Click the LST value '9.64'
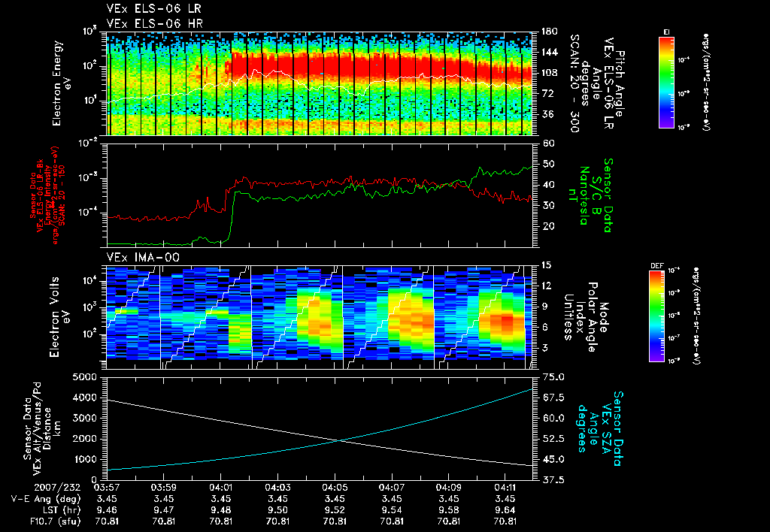The height and width of the screenshot is (532, 770). (505, 510)
